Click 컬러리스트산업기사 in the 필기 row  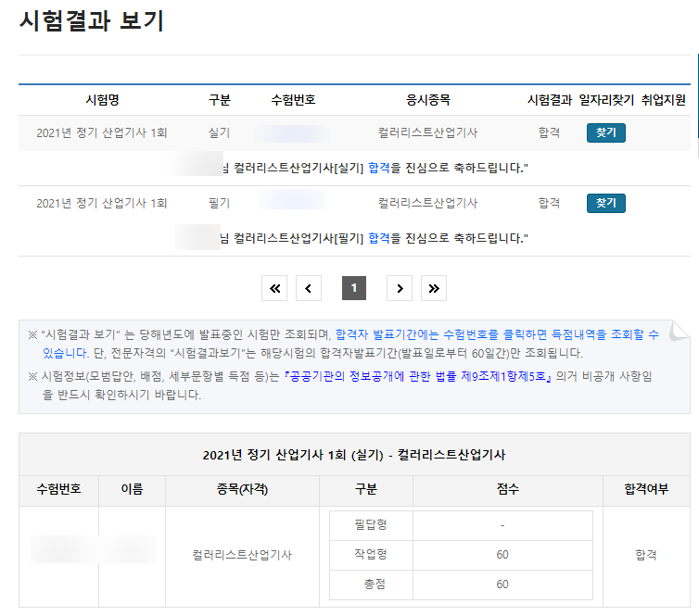click(x=428, y=203)
